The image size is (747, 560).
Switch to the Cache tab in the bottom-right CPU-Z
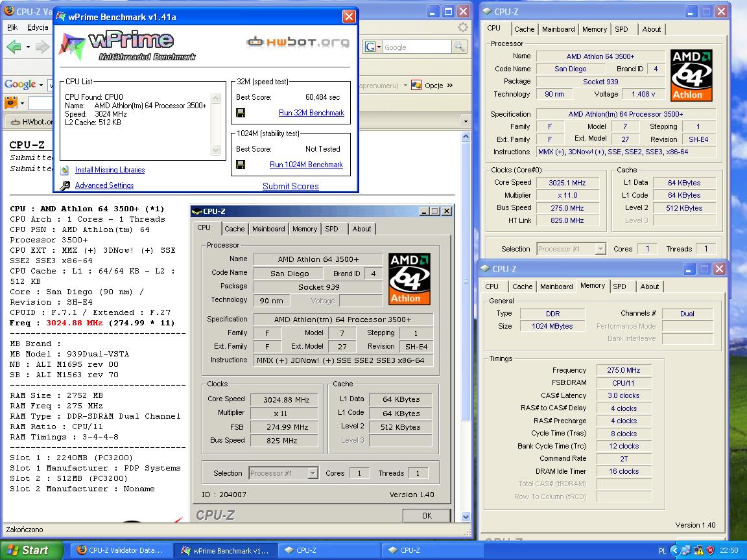(522, 286)
